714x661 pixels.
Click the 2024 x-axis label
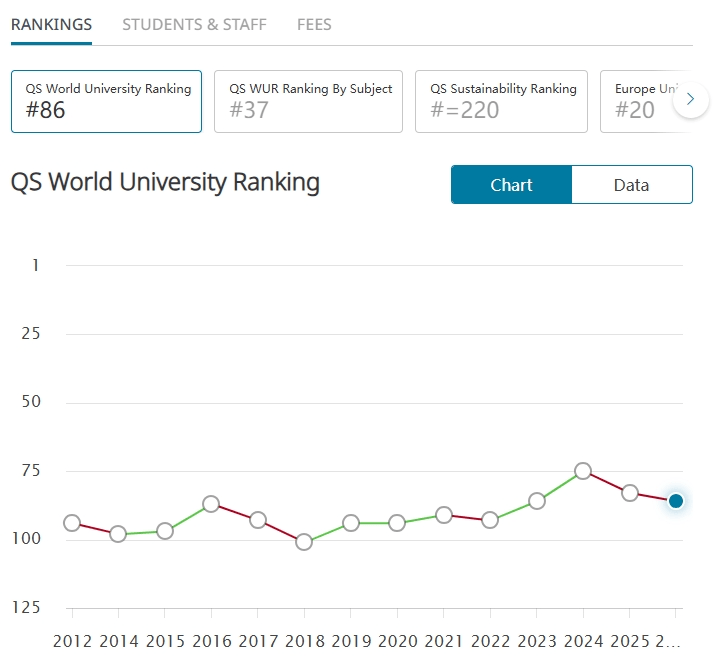(x=583, y=641)
